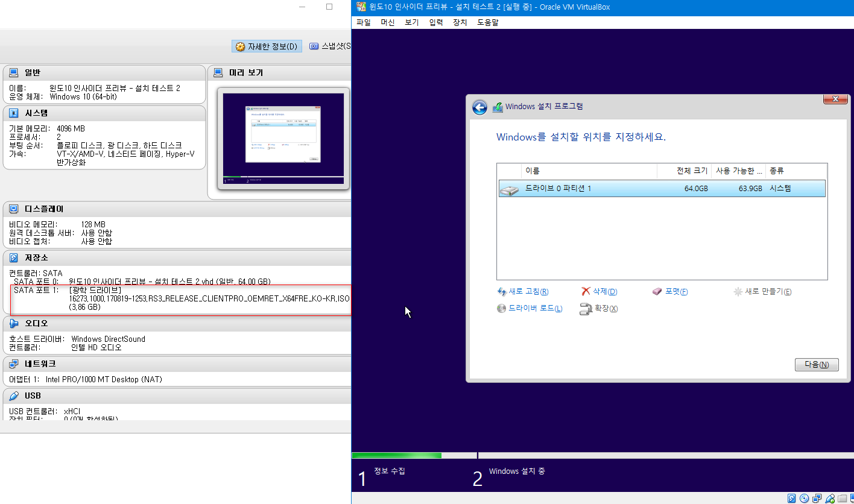Switch to the 스냅샷 view in VirtualBox Manager
The image size is (854, 504).
point(329,46)
